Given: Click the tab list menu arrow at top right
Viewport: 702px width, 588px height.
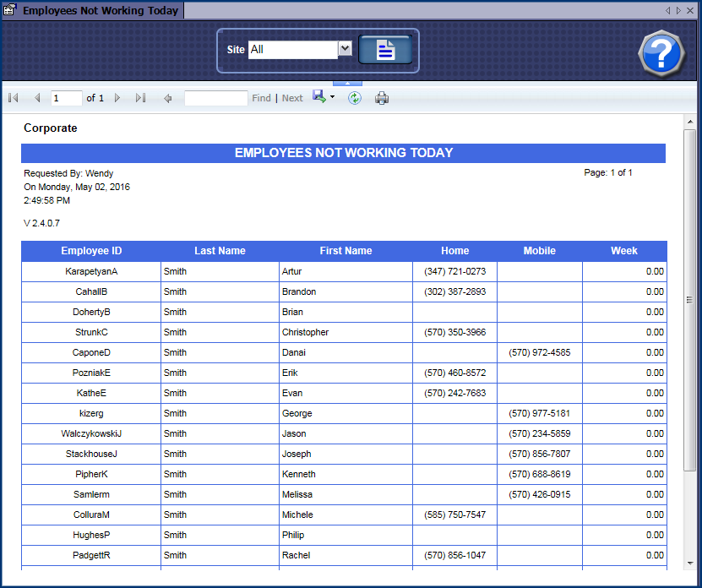Looking at the screenshot, I should click(678, 11).
